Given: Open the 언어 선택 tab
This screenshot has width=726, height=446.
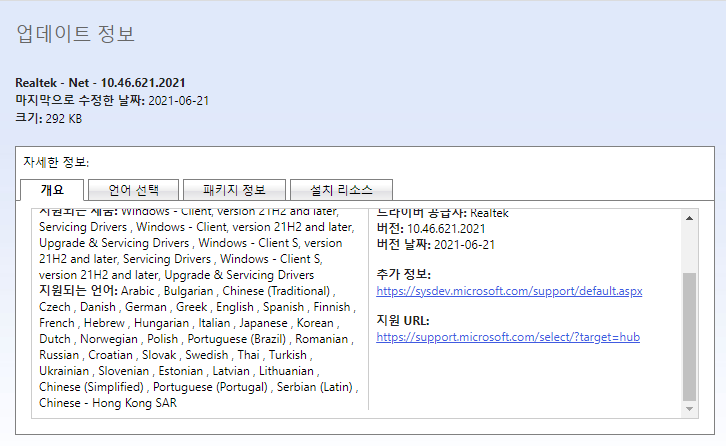Looking at the screenshot, I should point(133,190).
